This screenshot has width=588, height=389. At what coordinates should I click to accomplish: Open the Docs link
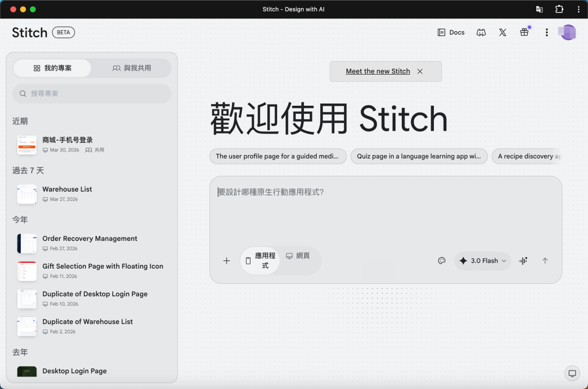click(451, 33)
